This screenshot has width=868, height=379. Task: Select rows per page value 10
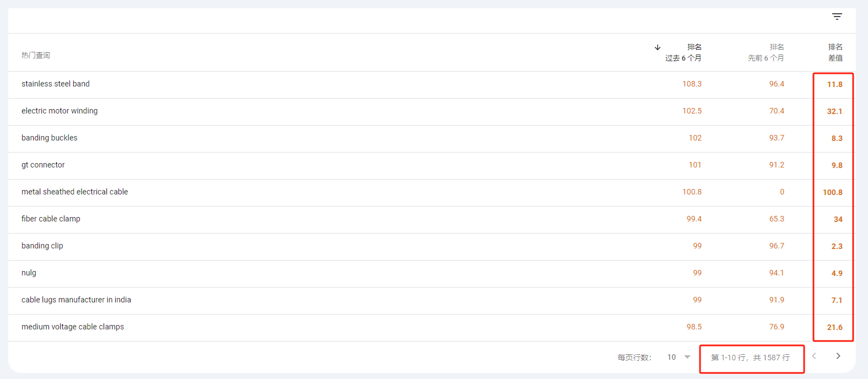(671, 357)
